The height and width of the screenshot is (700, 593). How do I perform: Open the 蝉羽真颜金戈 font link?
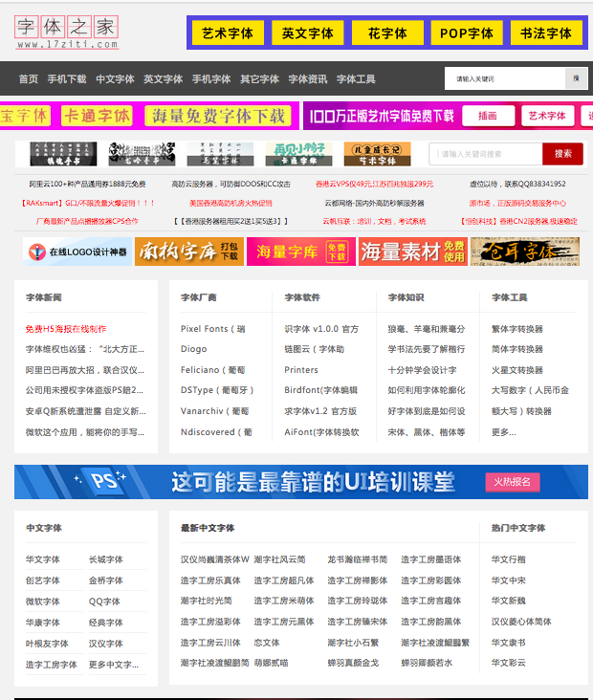pyautogui.click(x=353, y=663)
